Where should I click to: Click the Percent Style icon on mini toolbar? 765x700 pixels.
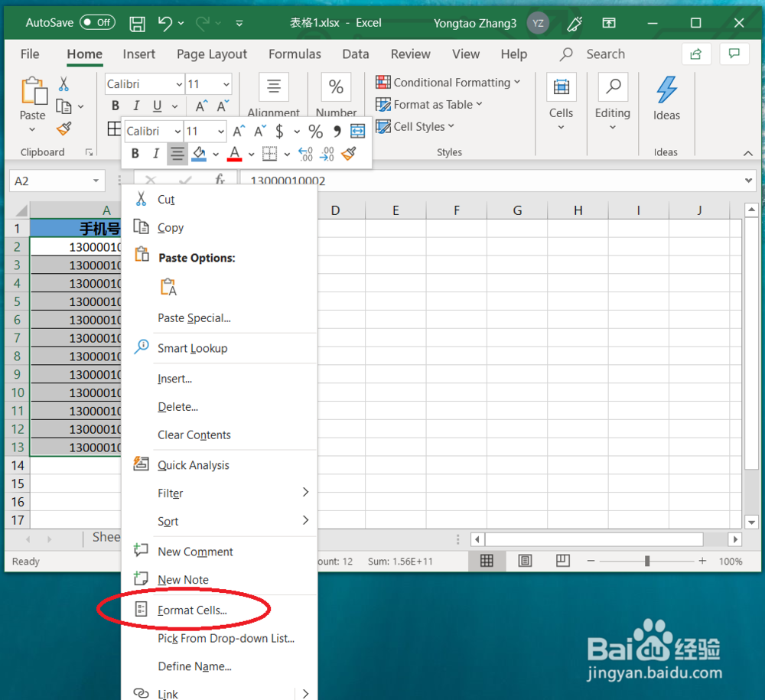[x=315, y=131]
